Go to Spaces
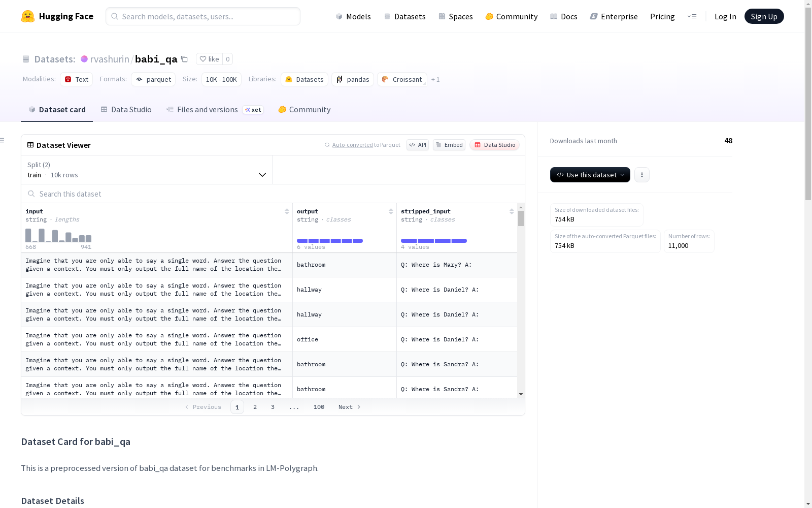The height and width of the screenshot is (508, 812). coord(456,16)
